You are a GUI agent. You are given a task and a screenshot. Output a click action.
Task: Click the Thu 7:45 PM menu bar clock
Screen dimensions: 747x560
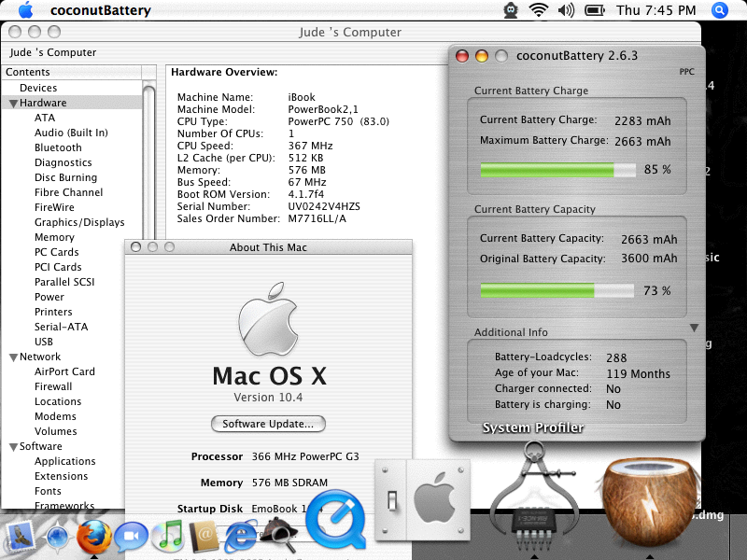656,10
